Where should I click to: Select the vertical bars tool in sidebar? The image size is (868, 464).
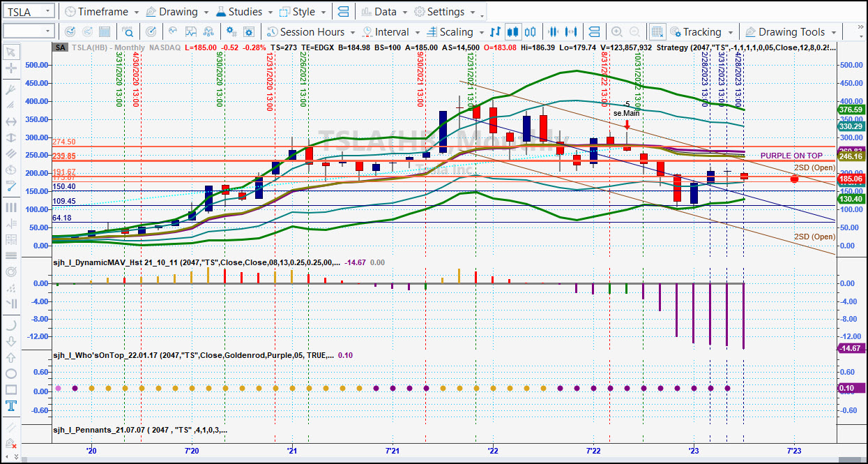point(11,207)
